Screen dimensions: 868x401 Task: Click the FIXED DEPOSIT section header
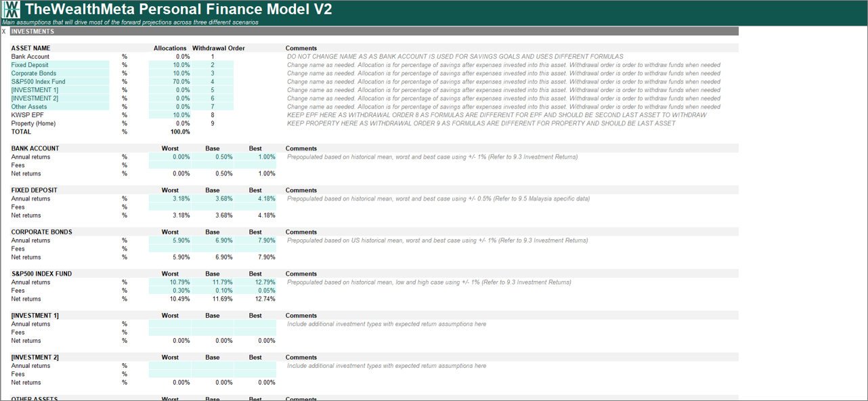click(x=35, y=190)
